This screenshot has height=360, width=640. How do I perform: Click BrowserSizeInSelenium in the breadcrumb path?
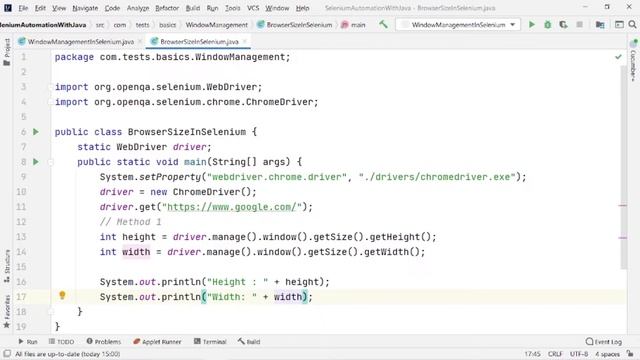295,25
